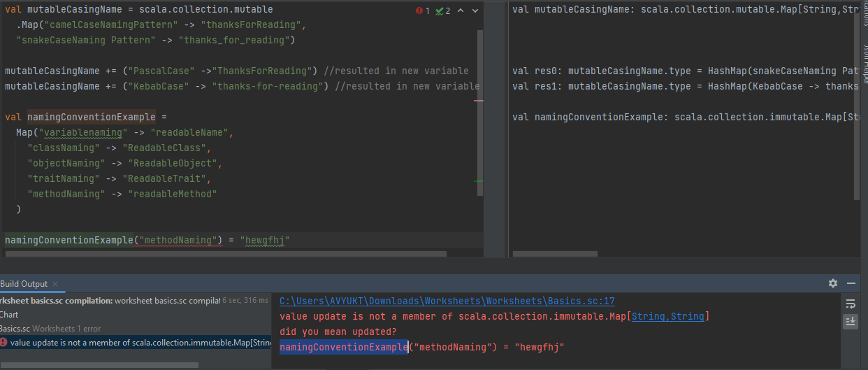Click the namingConventionExample("methodNaming") line in editor

click(147, 241)
